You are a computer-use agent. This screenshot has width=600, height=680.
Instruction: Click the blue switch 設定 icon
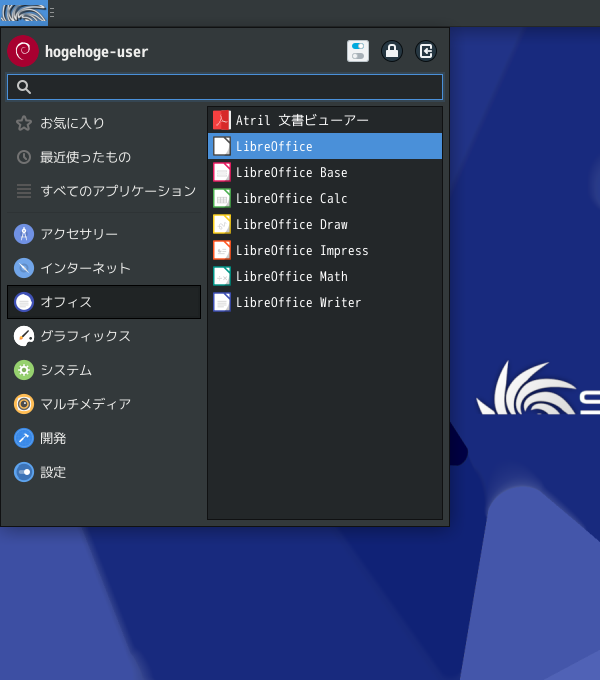click(24, 472)
